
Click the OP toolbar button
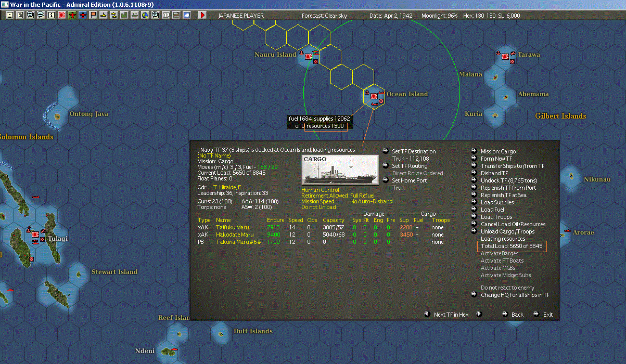click(x=166, y=15)
